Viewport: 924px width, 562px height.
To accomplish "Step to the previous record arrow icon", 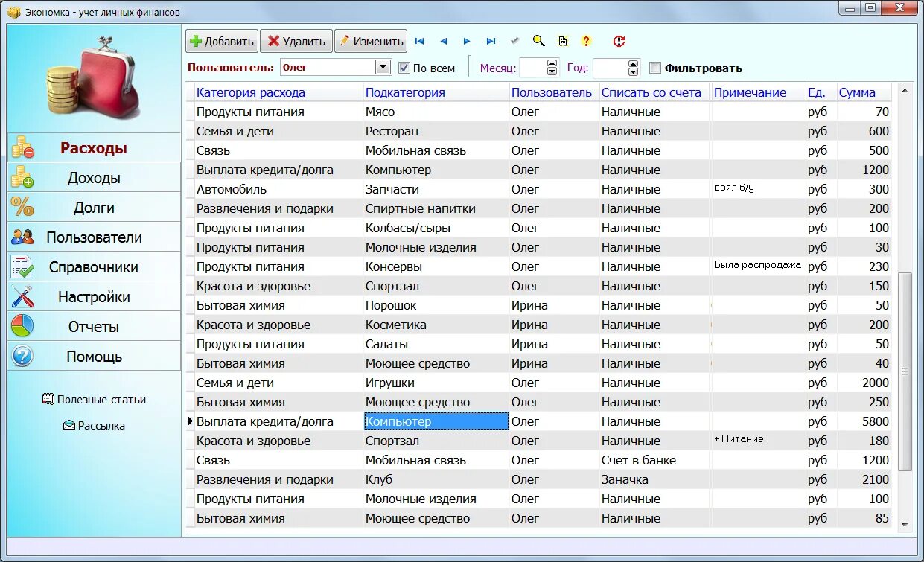I will [443, 42].
